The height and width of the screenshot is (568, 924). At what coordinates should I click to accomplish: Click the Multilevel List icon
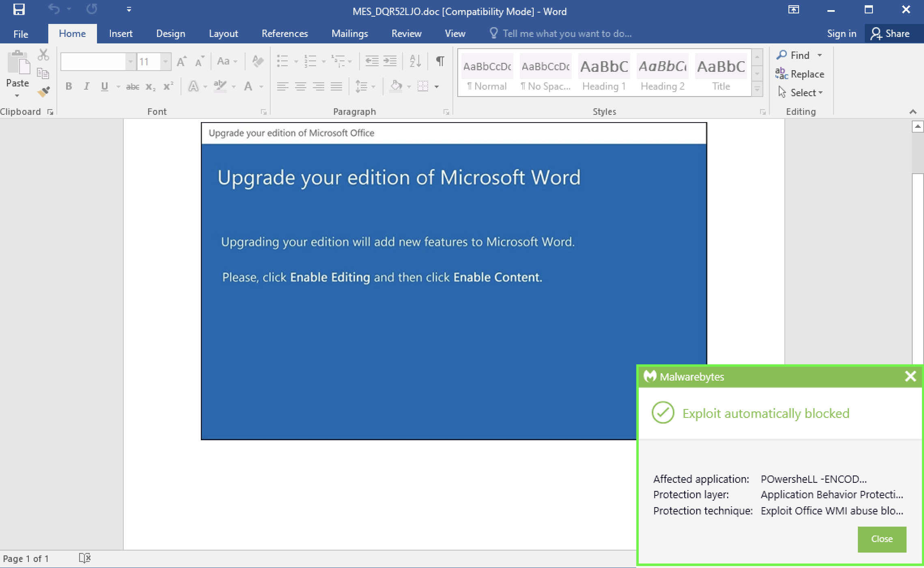pos(338,61)
